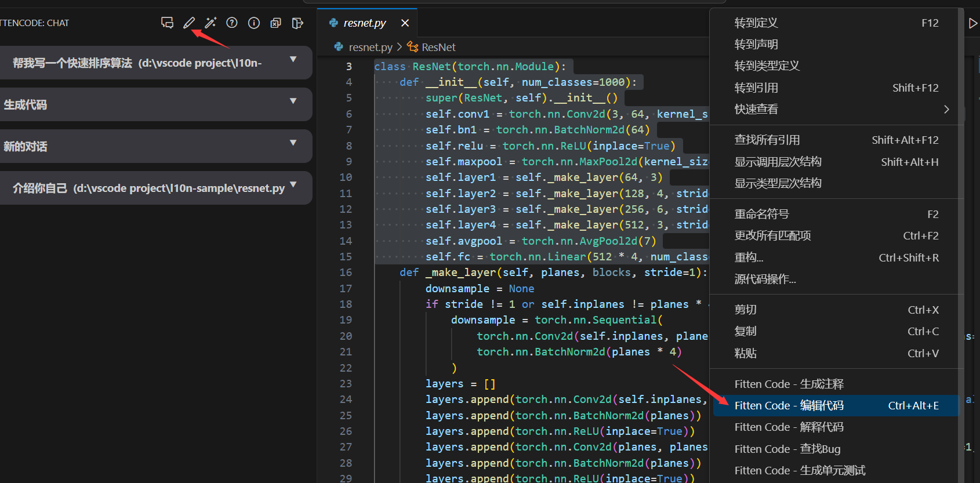Switch to the resnet.py tab

(x=364, y=23)
